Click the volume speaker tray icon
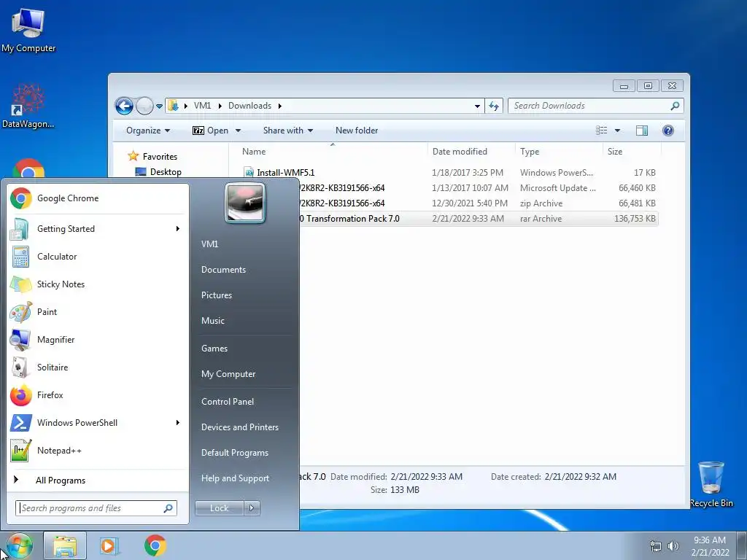 (673, 546)
